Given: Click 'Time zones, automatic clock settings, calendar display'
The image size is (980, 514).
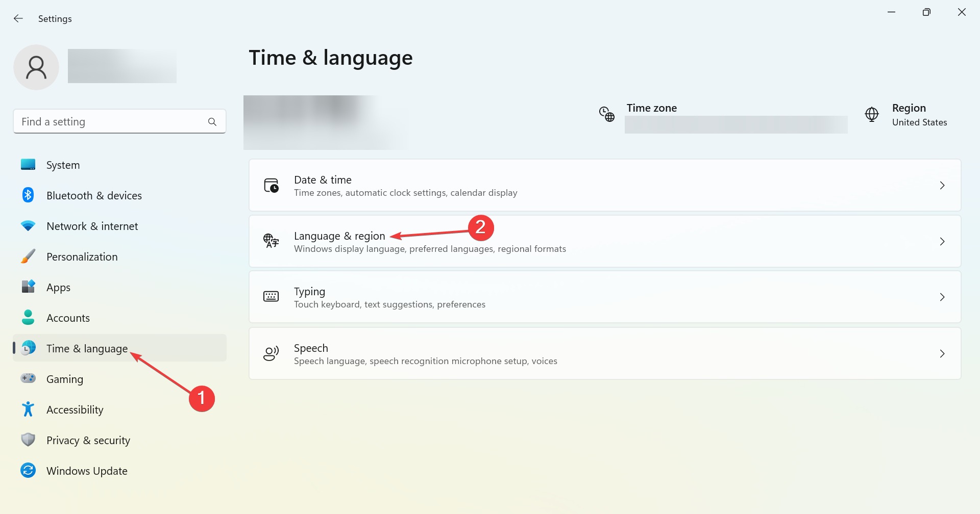Looking at the screenshot, I should 406,193.
